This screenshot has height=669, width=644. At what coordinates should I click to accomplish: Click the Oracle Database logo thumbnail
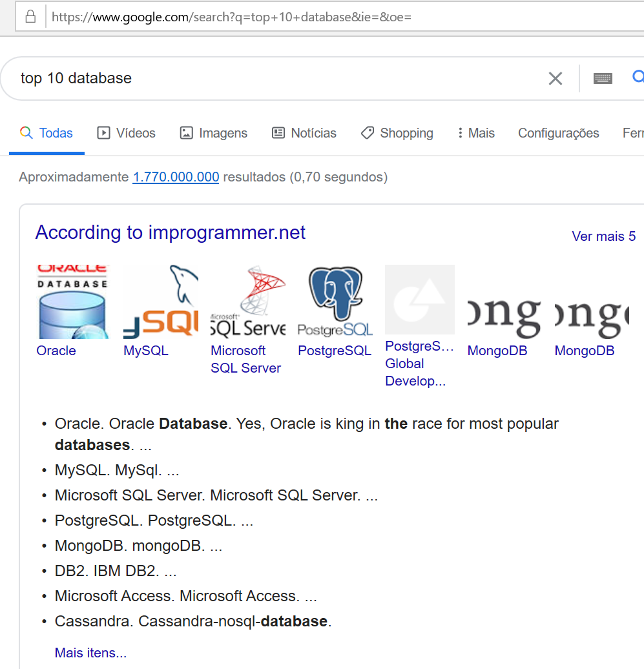[72, 302]
